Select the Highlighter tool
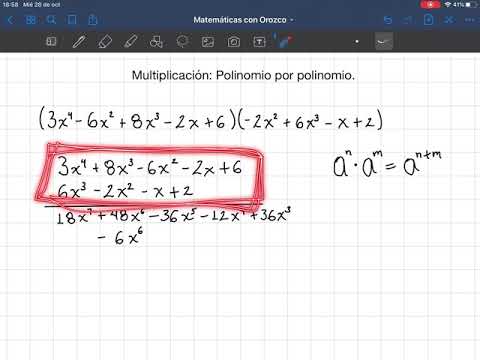 131,41
